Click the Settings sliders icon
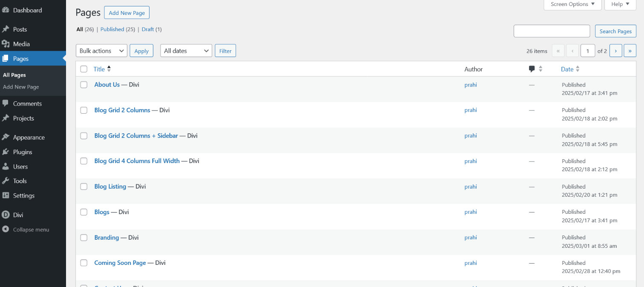Viewport: 644px width, 287px height. (6, 195)
